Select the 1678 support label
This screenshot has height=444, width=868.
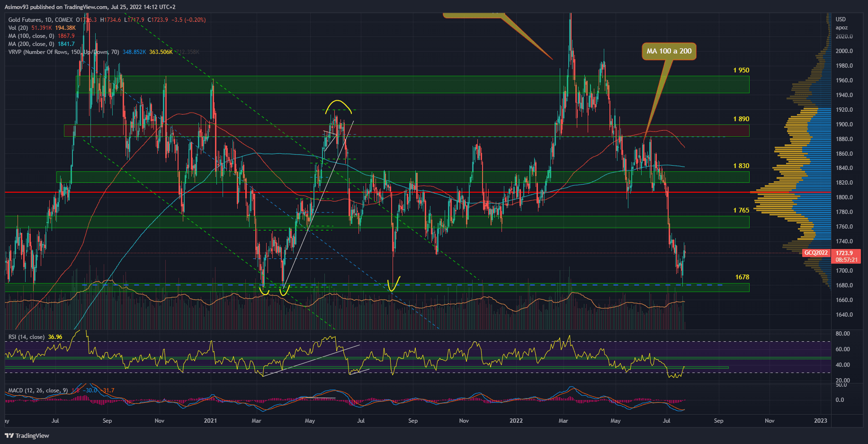click(x=742, y=277)
